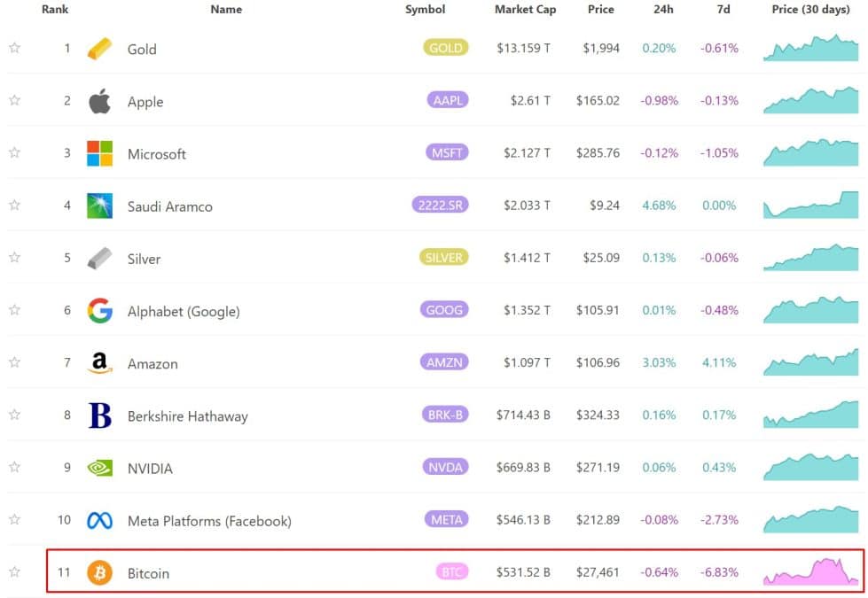Click the MSFT symbol badge

click(x=447, y=152)
